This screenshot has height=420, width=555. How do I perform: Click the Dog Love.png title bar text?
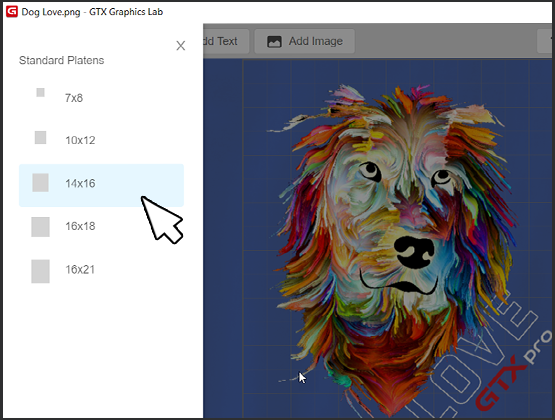(51, 12)
